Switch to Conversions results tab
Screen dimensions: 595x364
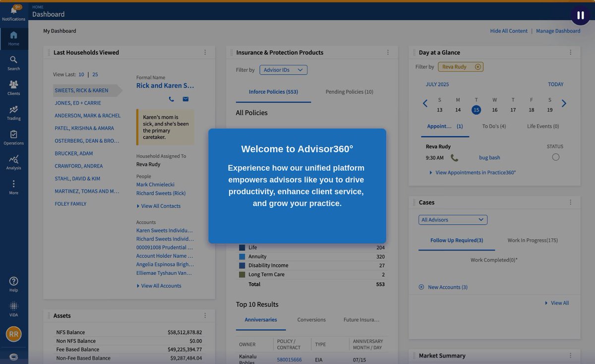[x=311, y=320]
